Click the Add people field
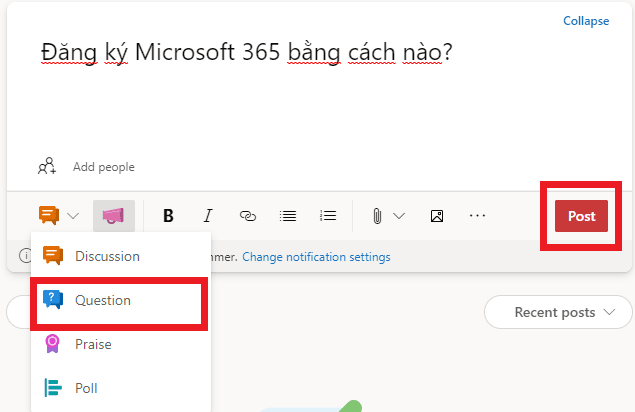This screenshot has width=635, height=412. coord(104,167)
